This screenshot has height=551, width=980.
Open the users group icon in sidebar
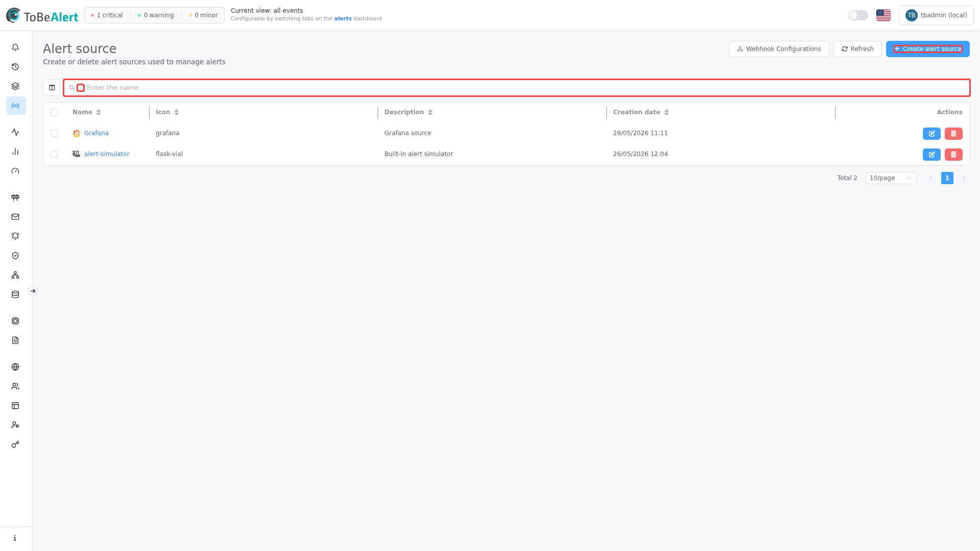(15, 386)
